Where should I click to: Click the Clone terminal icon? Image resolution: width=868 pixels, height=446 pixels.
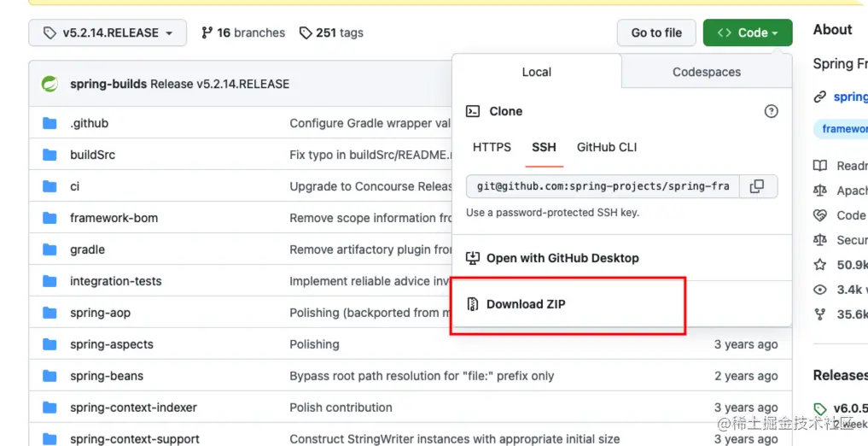[x=472, y=111]
